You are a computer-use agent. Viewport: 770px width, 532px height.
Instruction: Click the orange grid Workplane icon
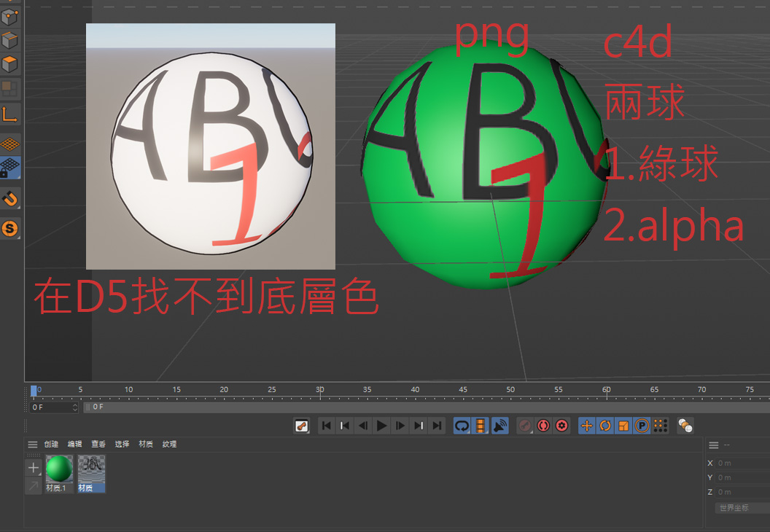coord(11,144)
